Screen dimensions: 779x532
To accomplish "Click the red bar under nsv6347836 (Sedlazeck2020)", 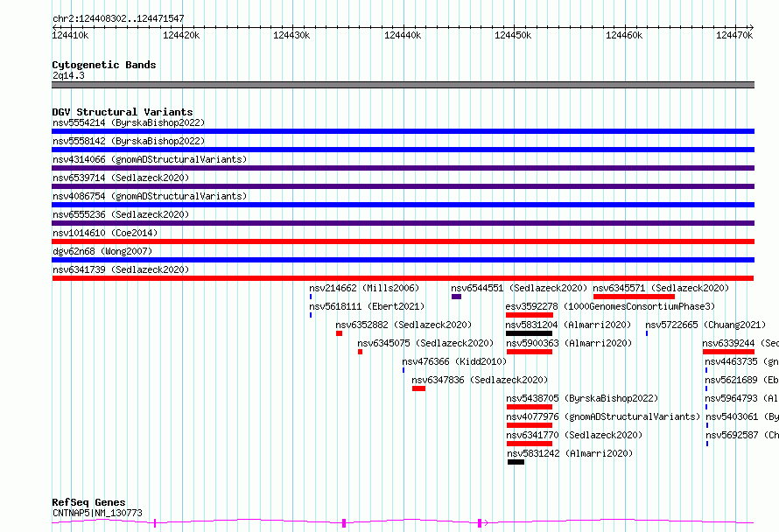I will click(418, 388).
